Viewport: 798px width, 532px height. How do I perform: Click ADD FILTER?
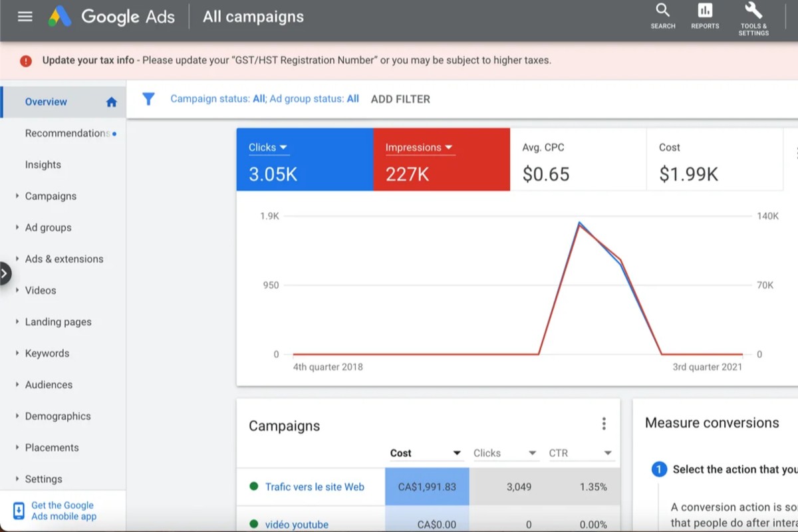click(x=400, y=98)
